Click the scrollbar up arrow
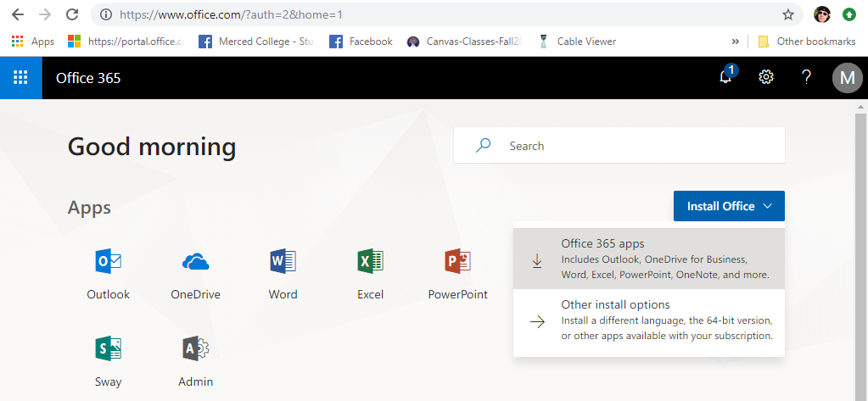 pos(861,106)
